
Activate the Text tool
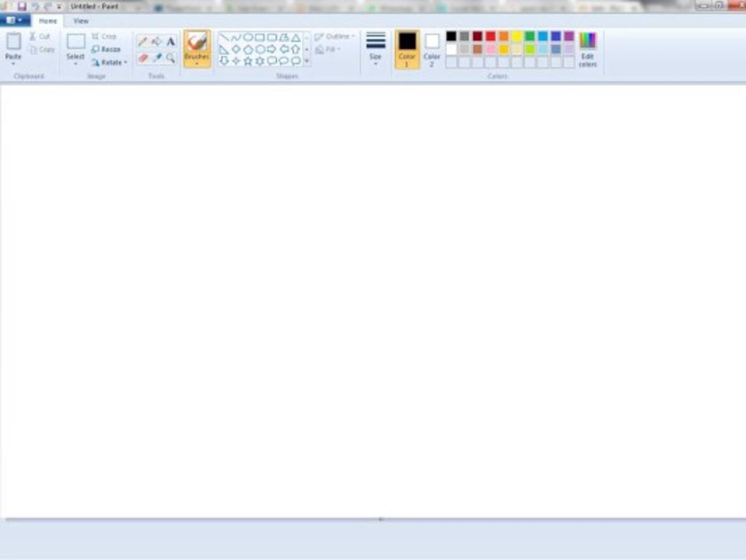(170, 42)
